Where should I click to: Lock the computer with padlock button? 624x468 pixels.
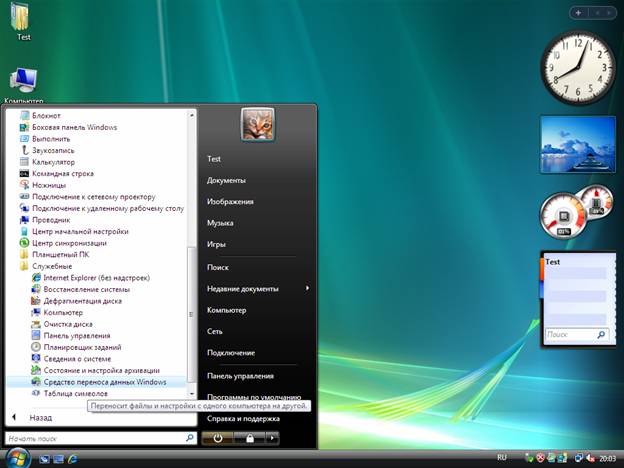tap(250, 439)
